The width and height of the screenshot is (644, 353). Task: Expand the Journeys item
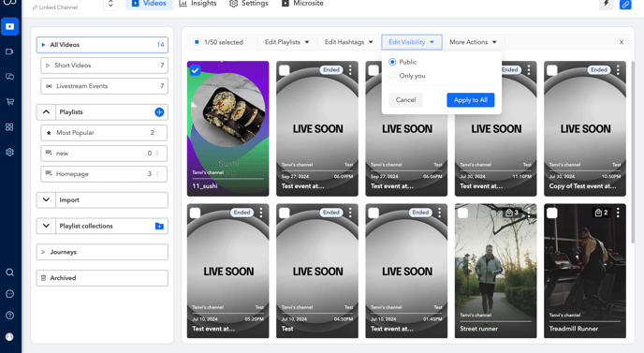[102, 252]
